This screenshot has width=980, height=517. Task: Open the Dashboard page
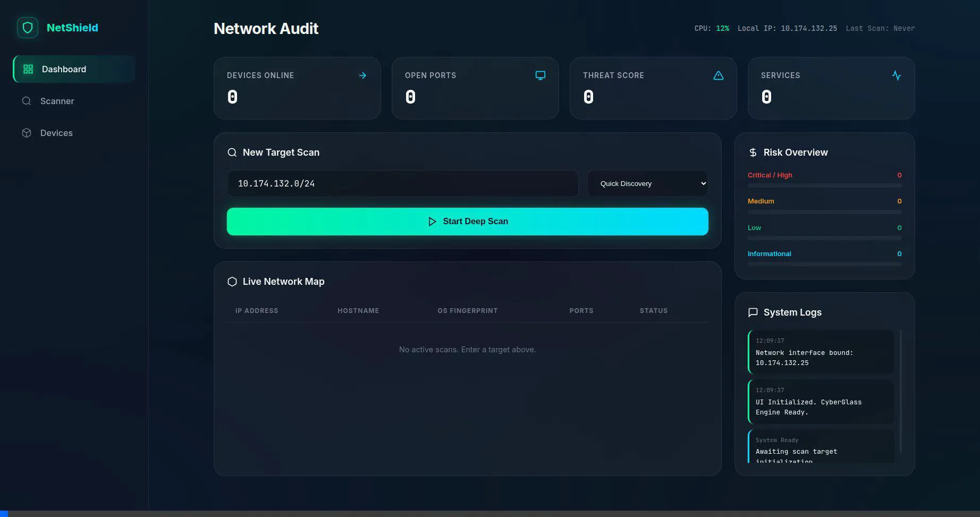(74, 69)
